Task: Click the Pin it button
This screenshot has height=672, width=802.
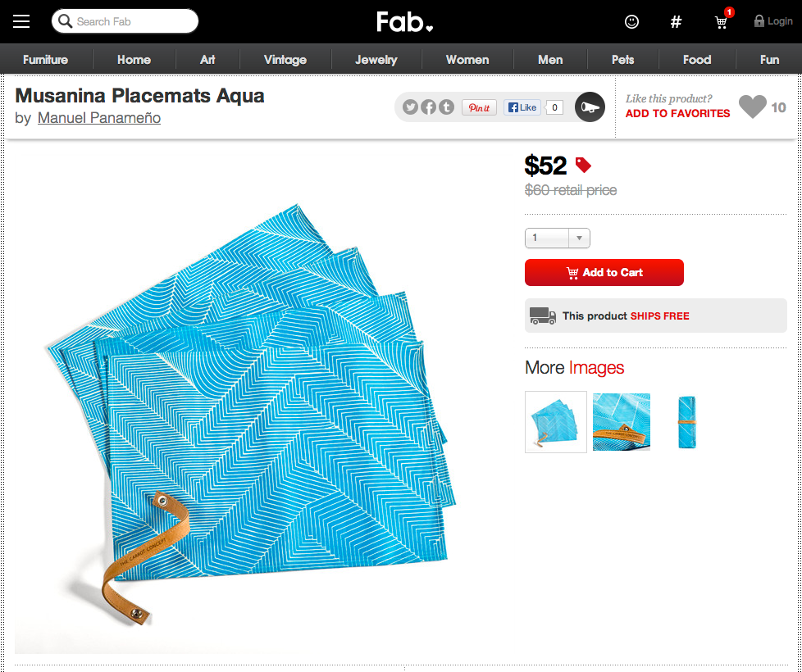Action: coord(479,107)
